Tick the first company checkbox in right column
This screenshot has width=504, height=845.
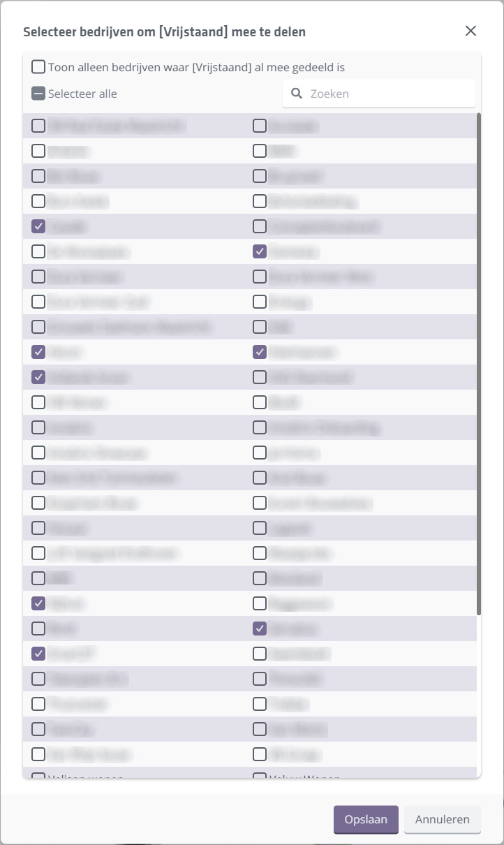tap(260, 126)
